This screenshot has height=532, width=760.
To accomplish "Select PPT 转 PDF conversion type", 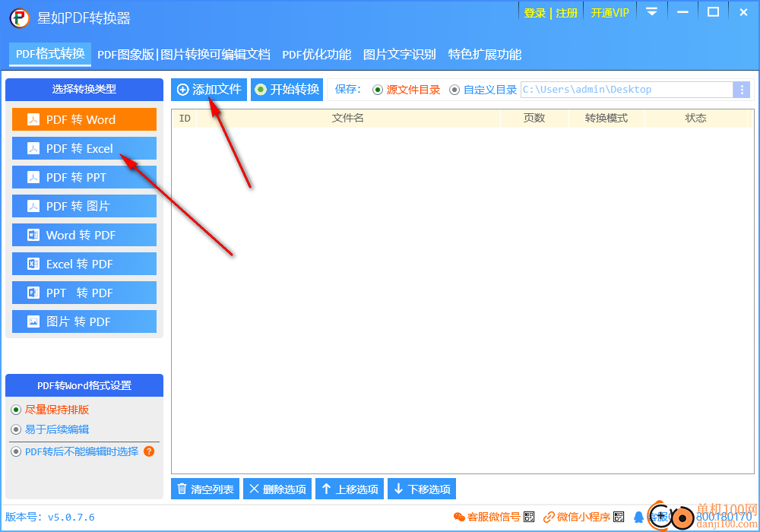I will (x=84, y=293).
